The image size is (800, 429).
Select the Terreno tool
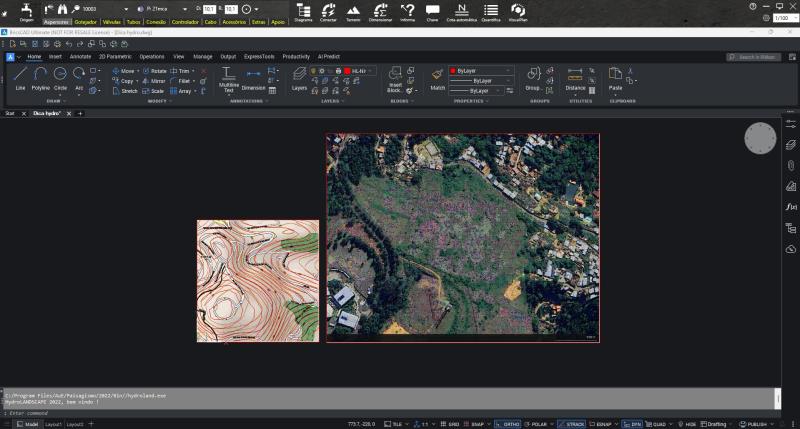(x=353, y=10)
